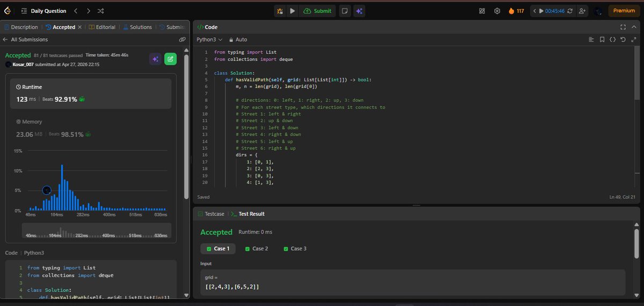Collapse the timer with left chevron
Screen dimensions: 644x306
point(535,11)
